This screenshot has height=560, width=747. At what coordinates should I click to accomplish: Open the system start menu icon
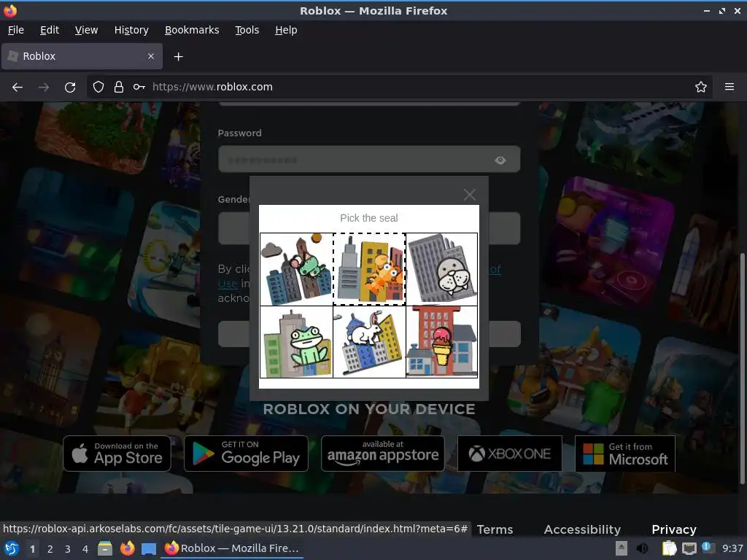pyautogui.click(x=12, y=548)
